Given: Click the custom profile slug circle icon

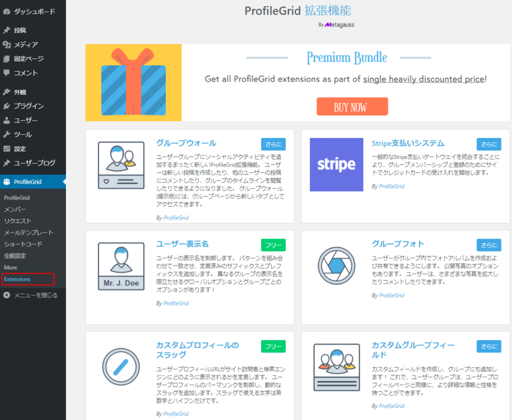Looking at the screenshot, I should pos(121,367).
